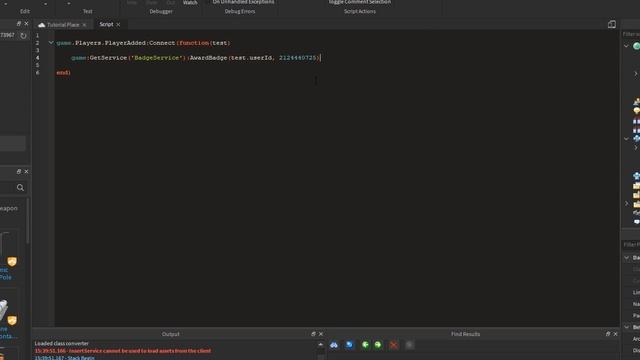Click the 'Stack Begin' output line
The image size is (640, 360).
click(64, 358)
